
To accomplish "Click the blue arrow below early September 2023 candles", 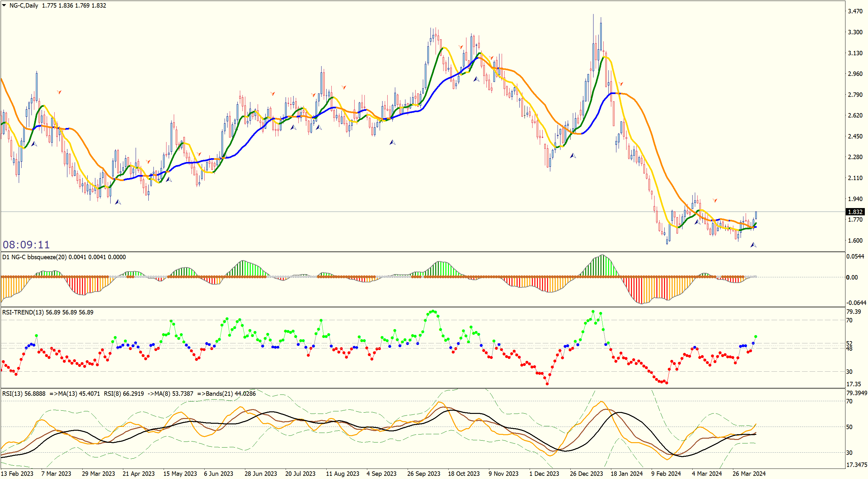I will (x=393, y=142).
